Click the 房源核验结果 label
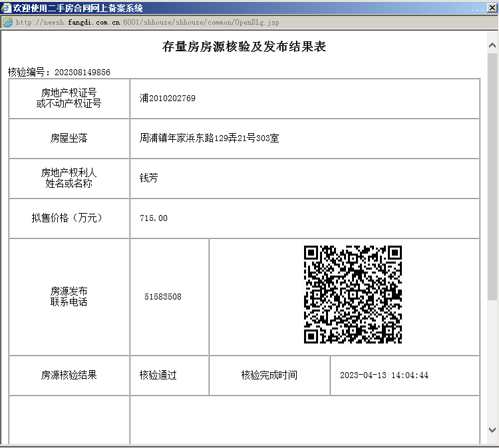 coord(69,375)
